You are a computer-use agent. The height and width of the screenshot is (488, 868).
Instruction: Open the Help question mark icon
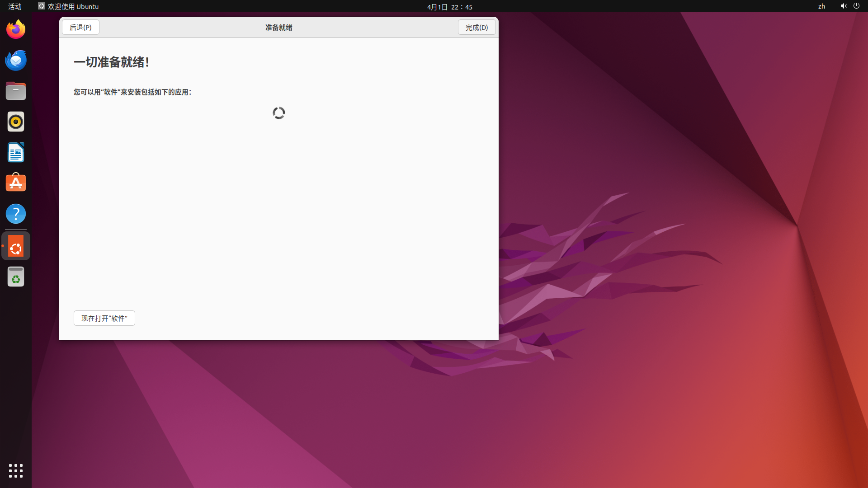16,214
